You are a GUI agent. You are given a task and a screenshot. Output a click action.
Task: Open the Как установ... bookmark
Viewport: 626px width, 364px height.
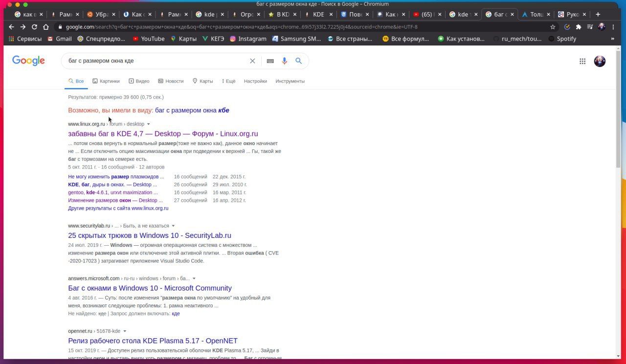(x=461, y=39)
